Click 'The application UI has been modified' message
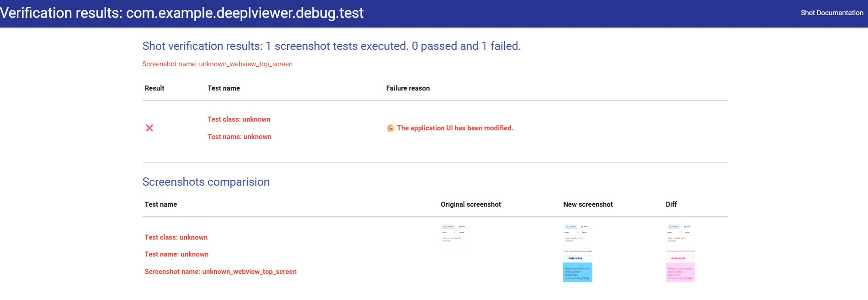868x300 pixels. pos(455,128)
